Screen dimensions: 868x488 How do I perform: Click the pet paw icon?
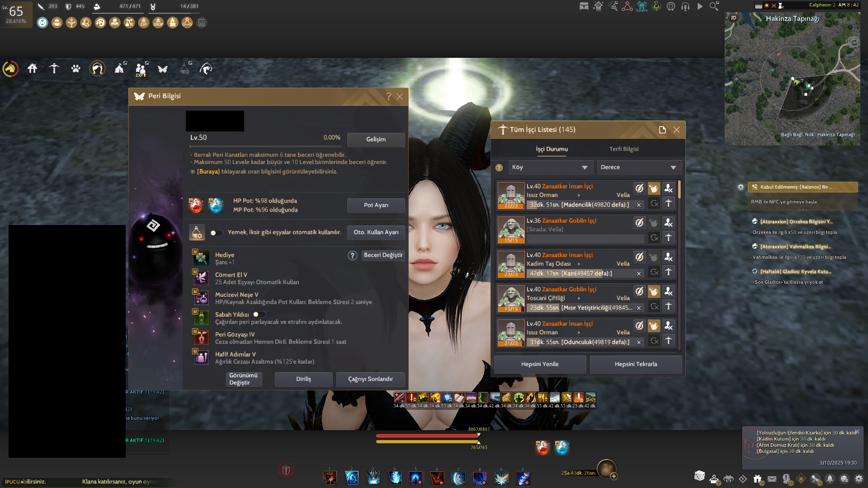pyautogui.click(x=75, y=69)
